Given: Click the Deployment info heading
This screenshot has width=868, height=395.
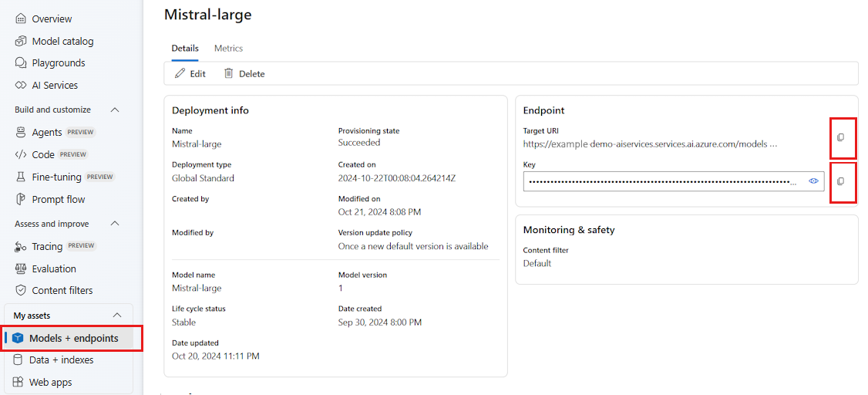Looking at the screenshot, I should click(x=210, y=110).
